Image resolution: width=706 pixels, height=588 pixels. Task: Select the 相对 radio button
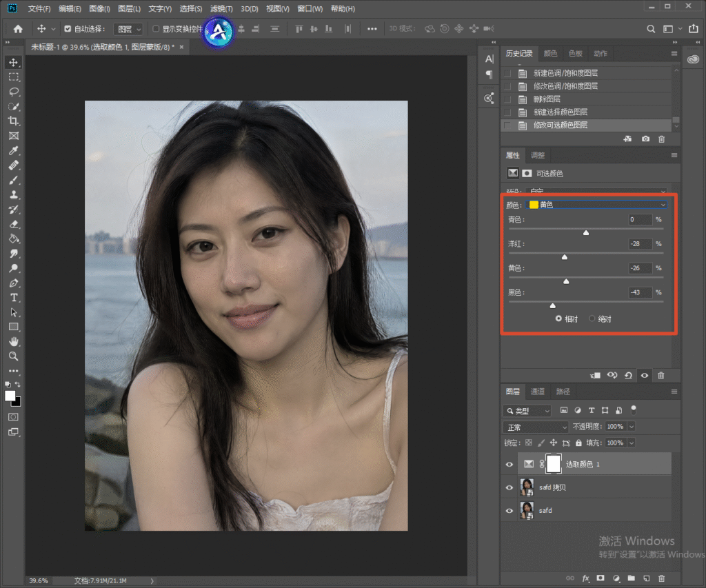[558, 318]
